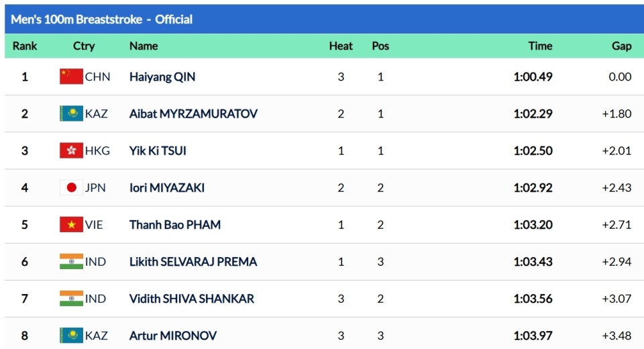644x349 pixels.
Task: Click the Gap column header
Action: tap(621, 46)
